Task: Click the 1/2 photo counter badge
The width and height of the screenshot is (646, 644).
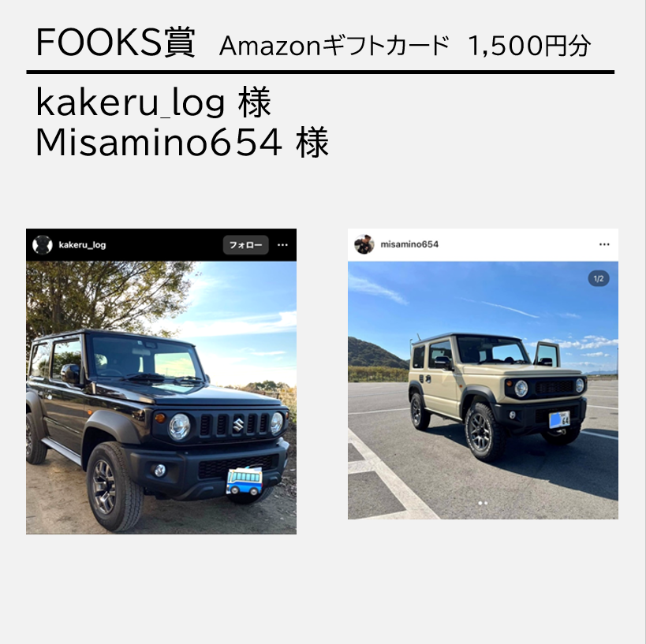Action: (x=599, y=279)
